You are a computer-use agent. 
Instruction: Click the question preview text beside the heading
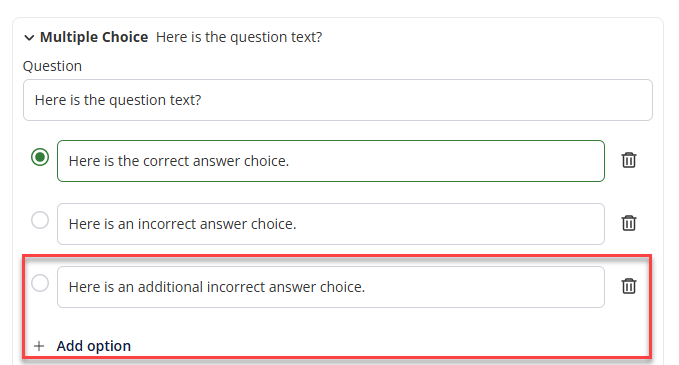click(239, 37)
